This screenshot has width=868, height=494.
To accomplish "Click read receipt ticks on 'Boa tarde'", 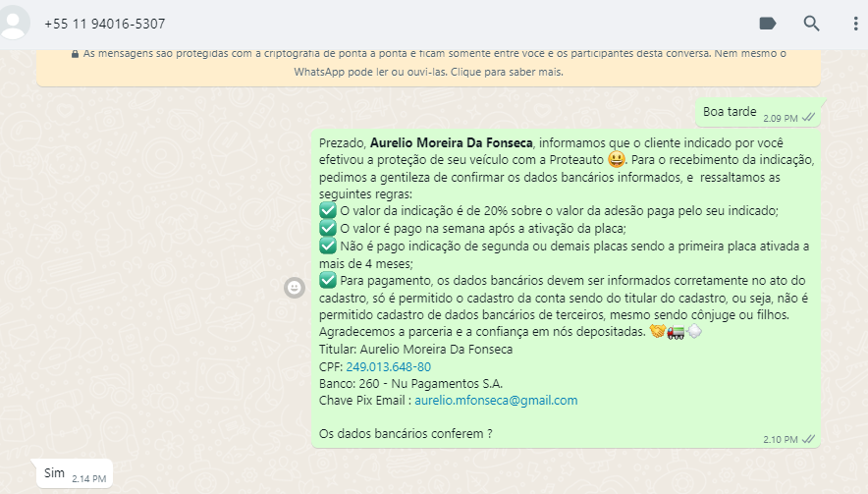I will 808,117.
